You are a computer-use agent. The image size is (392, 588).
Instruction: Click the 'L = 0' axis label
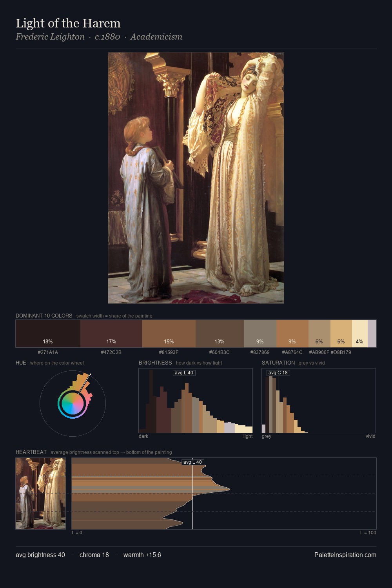click(x=77, y=533)
